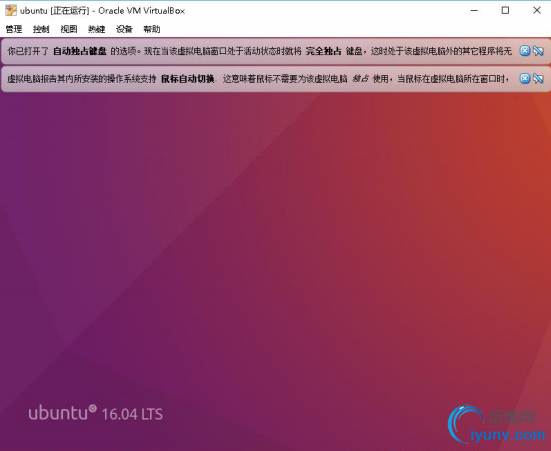Dismiss the 鼠标自动切换 notification with its close icon
The image size is (551, 451).
click(525, 78)
